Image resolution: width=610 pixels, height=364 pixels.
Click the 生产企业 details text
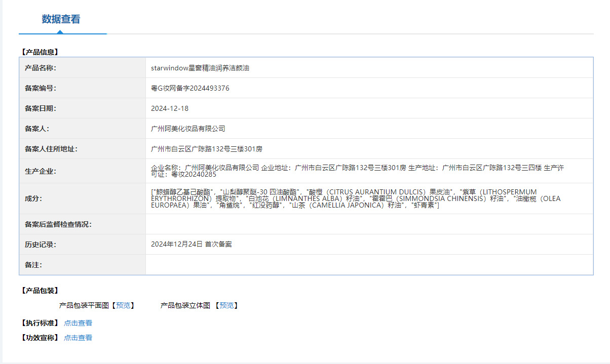coord(357,171)
